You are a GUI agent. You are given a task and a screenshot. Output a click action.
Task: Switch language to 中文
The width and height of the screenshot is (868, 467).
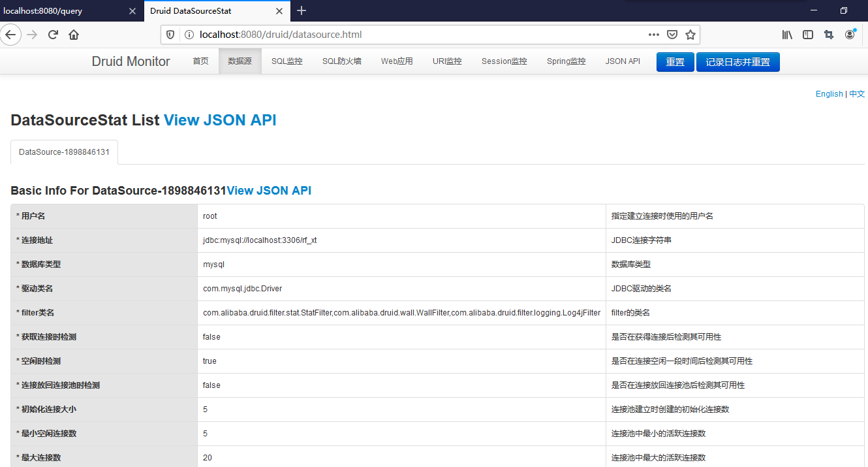point(857,94)
